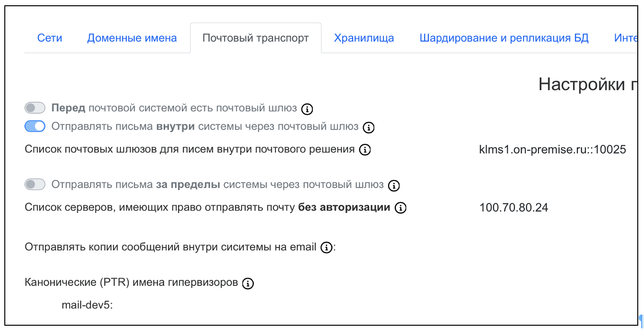Enable the "Перед почтовой системой" gateway toggle
Image resolution: width=644 pixels, height=331 pixels.
(x=35, y=108)
